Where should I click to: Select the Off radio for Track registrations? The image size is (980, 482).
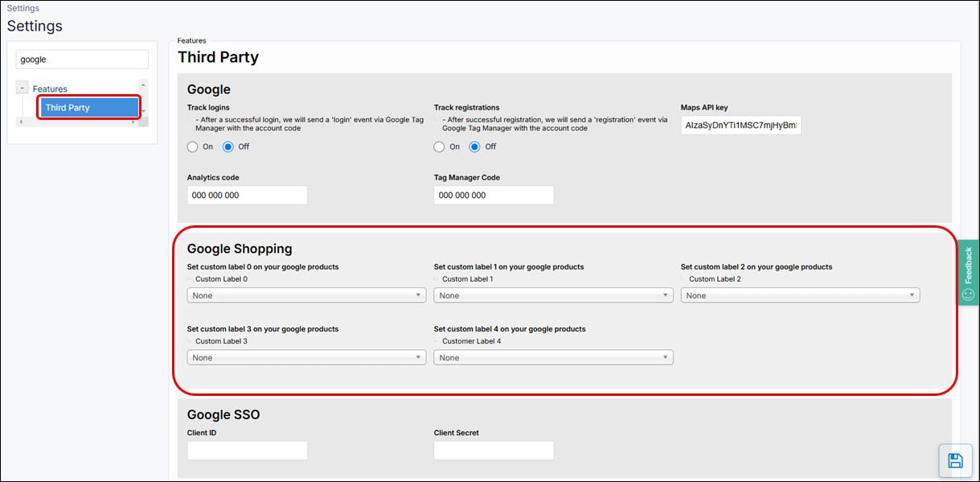[474, 146]
